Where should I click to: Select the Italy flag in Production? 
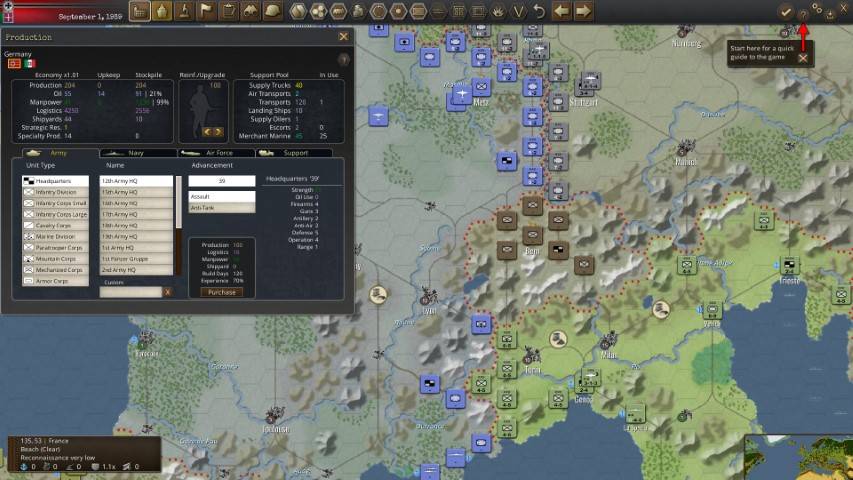[x=30, y=63]
